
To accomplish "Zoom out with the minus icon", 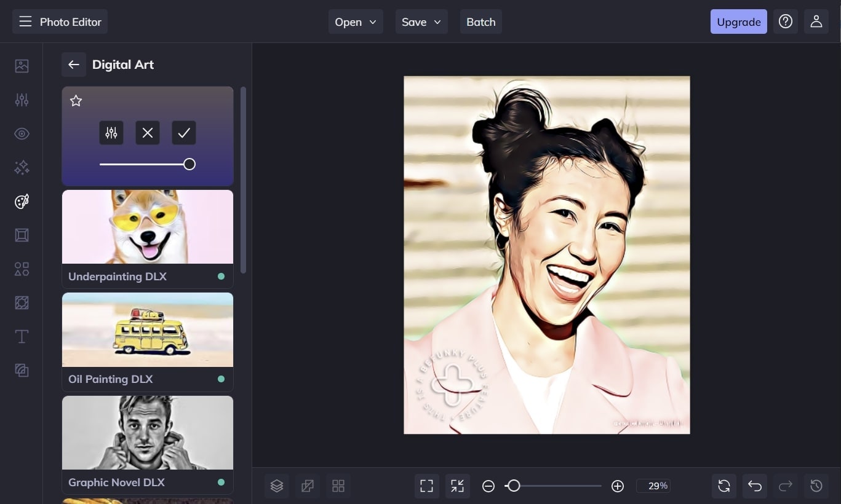I will coord(488,486).
